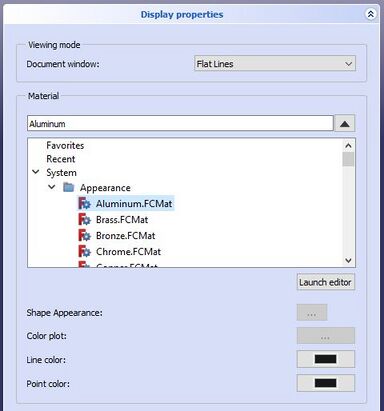The image size is (384, 411).
Task: Collapse the Appearance folder node
Action: click(x=52, y=187)
